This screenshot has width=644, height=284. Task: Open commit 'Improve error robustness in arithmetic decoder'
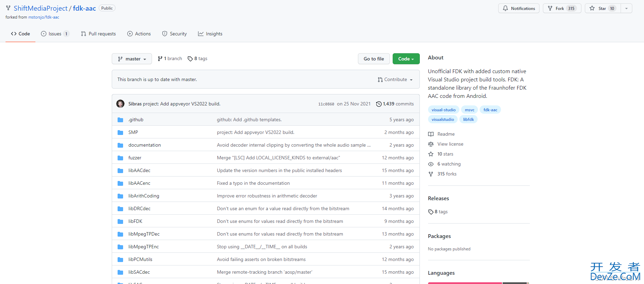267,196
